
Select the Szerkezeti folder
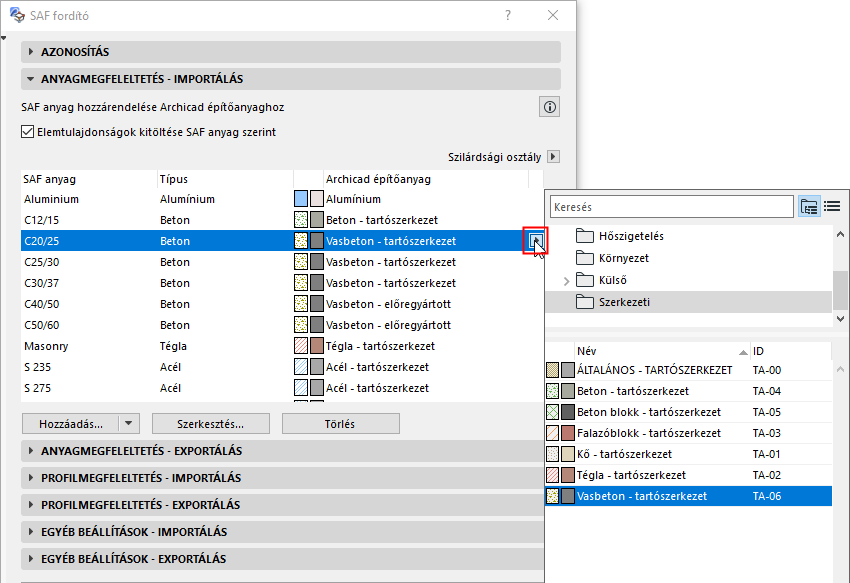pyautogui.click(x=688, y=302)
